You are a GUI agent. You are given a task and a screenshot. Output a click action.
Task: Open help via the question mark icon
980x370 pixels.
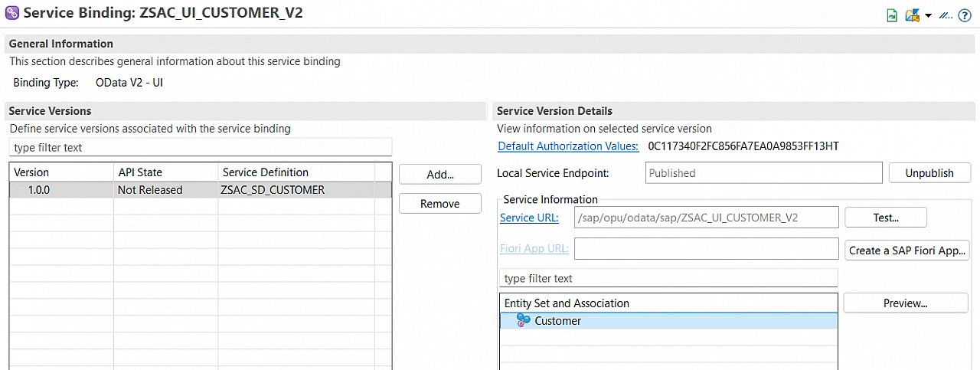pyautogui.click(x=965, y=15)
